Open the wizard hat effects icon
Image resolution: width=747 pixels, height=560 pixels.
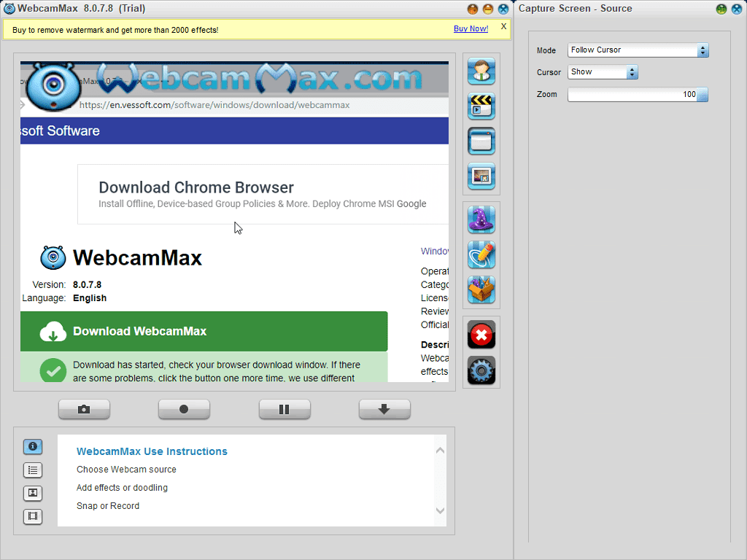[x=481, y=219]
